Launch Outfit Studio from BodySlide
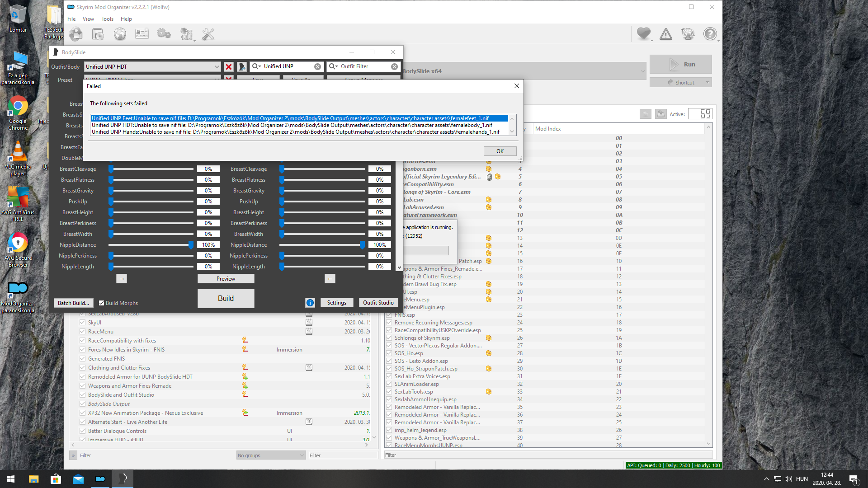 point(378,303)
